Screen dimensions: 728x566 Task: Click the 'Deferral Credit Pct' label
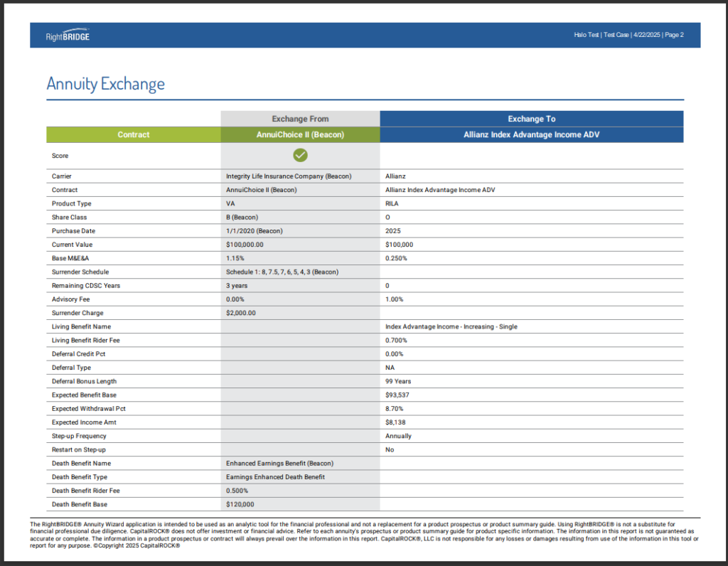(78, 354)
